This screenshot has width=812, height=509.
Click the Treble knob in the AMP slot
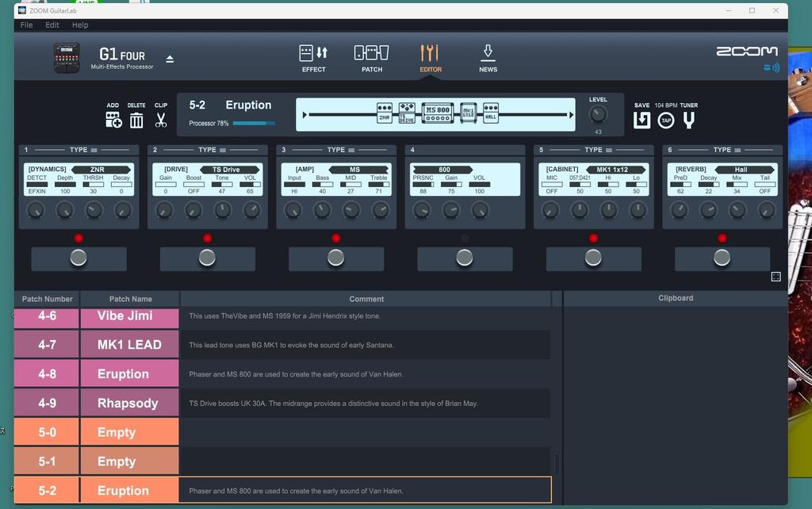click(x=380, y=210)
